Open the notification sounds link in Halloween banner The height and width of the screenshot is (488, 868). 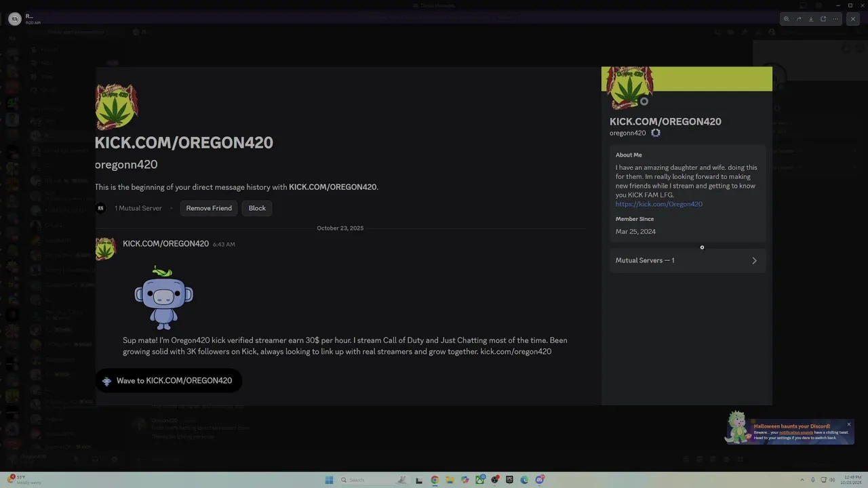[796, 432]
